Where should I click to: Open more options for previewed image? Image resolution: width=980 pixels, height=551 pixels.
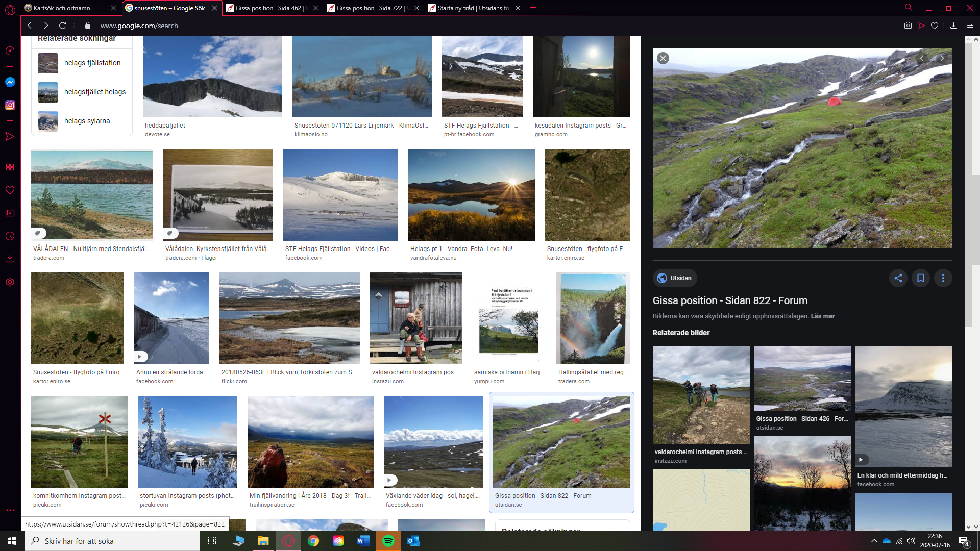[943, 278]
